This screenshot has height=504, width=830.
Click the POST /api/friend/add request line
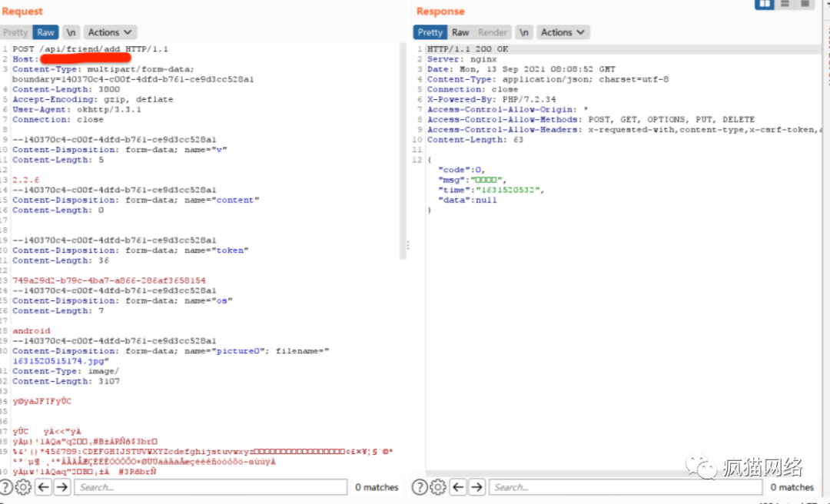click(91, 48)
